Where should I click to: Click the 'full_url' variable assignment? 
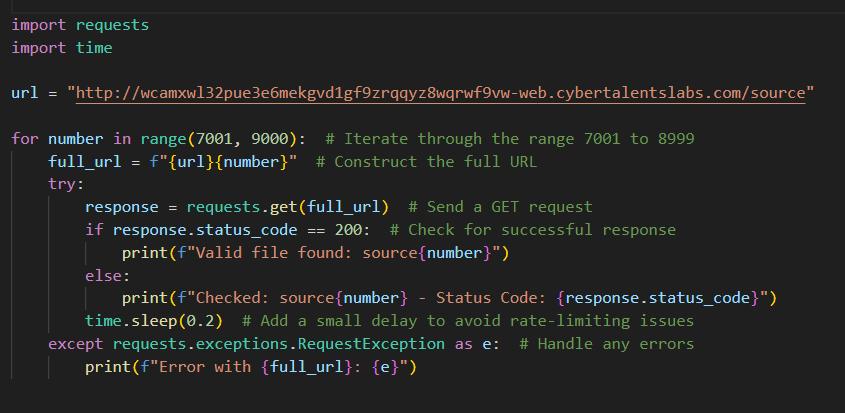(x=173, y=162)
